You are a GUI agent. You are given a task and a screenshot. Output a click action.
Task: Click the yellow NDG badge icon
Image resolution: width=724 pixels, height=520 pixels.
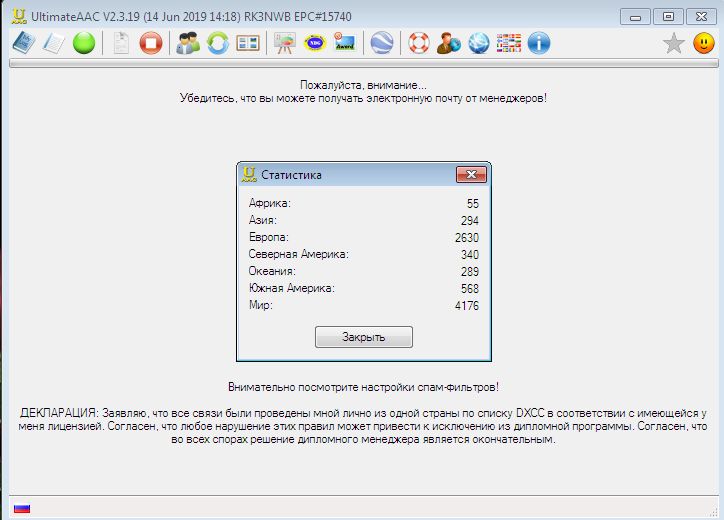[x=315, y=43]
